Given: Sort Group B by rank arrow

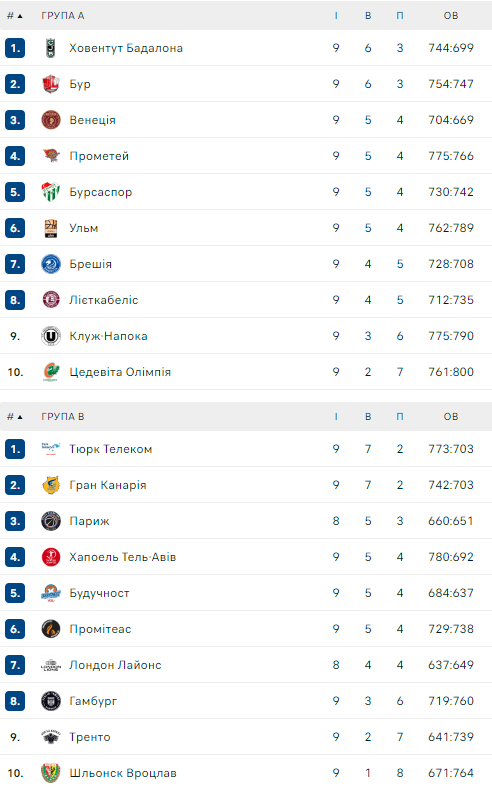Looking at the screenshot, I should [20, 417].
